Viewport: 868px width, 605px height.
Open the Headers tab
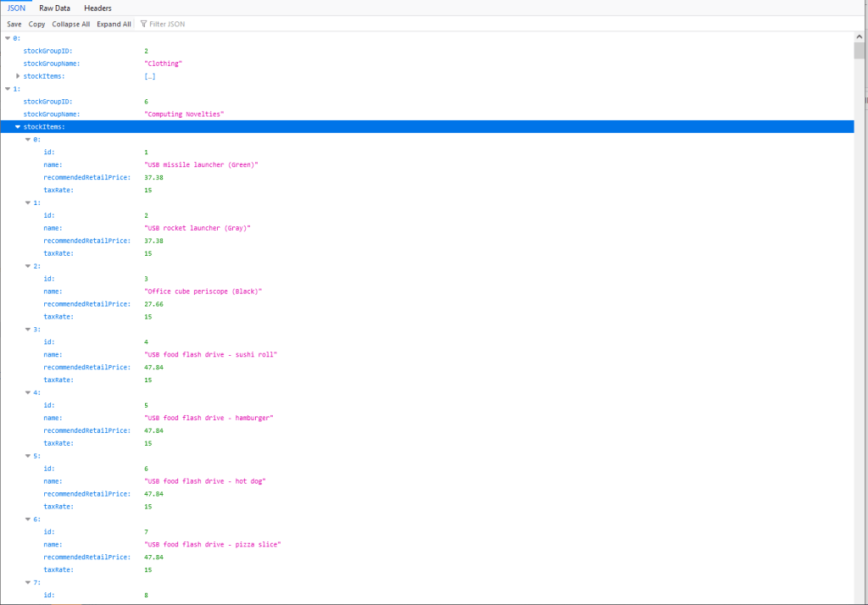97,8
